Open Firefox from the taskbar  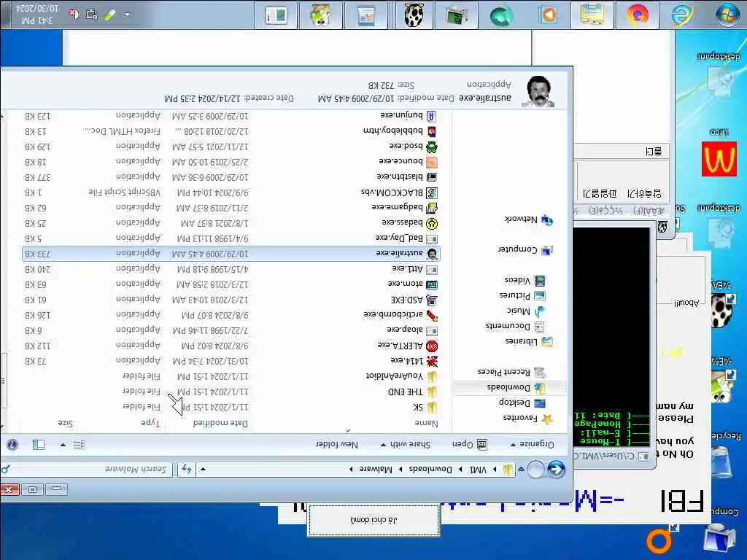(x=638, y=15)
